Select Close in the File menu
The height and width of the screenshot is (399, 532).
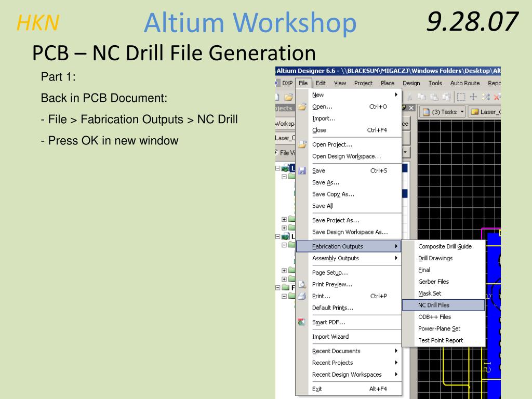pos(349,130)
